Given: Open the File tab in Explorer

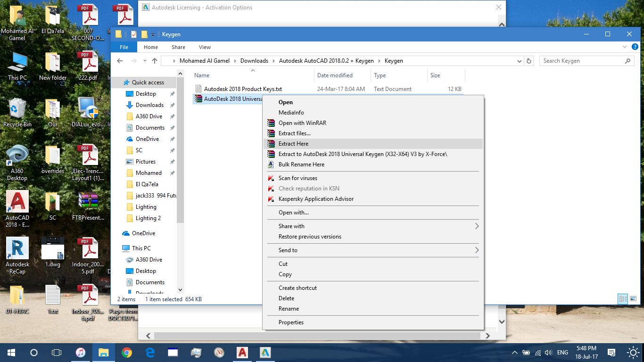Looking at the screenshot, I should coord(124,47).
